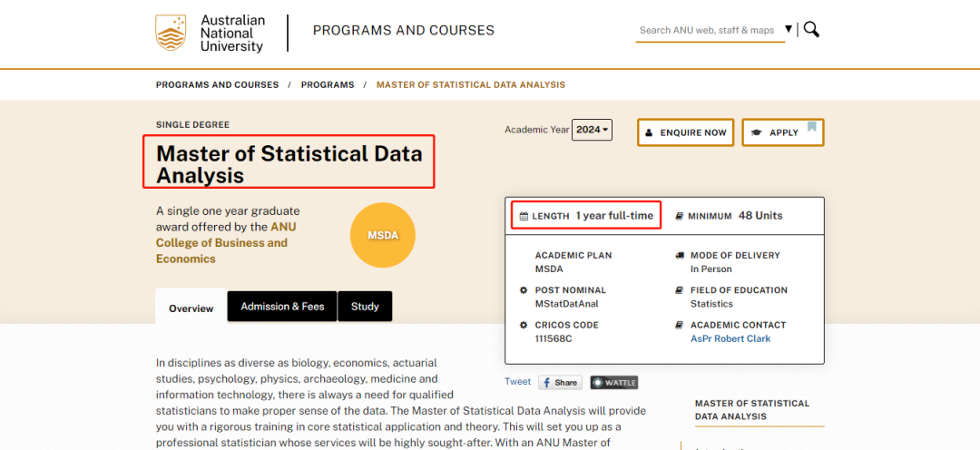Screen dimensions: 980x450
Task: Click the bookmark ribbon icon on APPLY
Action: click(x=812, y=127)
